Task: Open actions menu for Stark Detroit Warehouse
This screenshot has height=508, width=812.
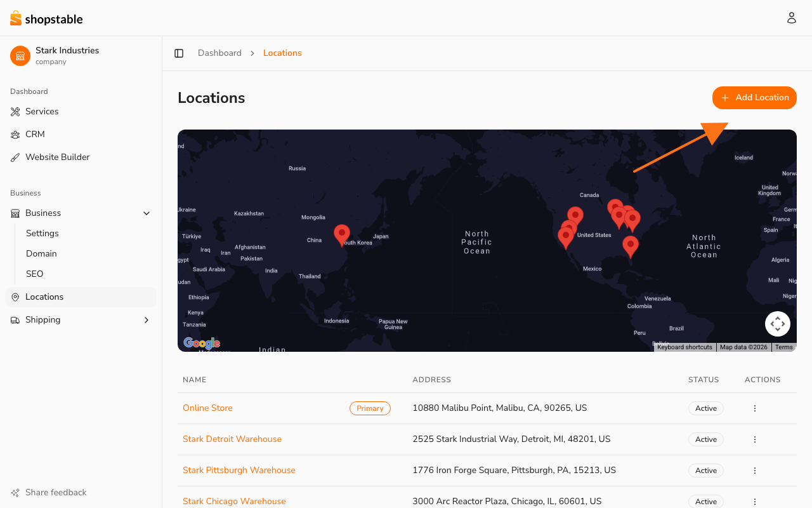Action: coord(755,439)
